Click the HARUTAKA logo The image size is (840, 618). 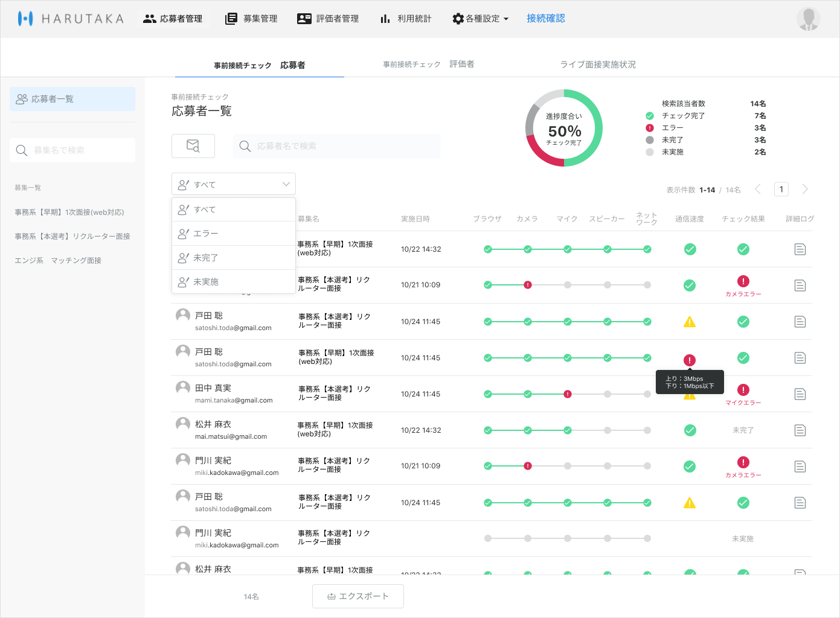[71, 19]
